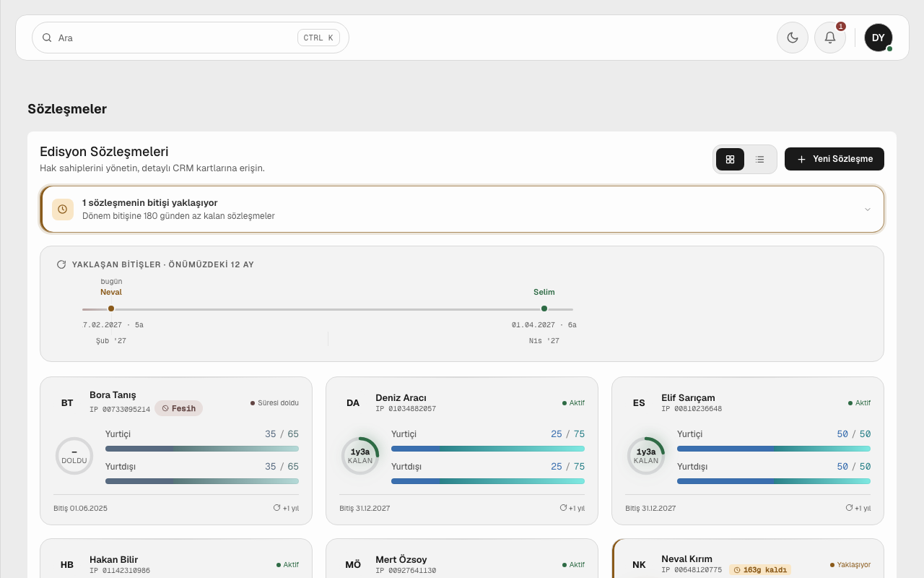Click Bora Tanış Yurtiçi share bar
The image size is (924, 578).
[x=202, y=449]
